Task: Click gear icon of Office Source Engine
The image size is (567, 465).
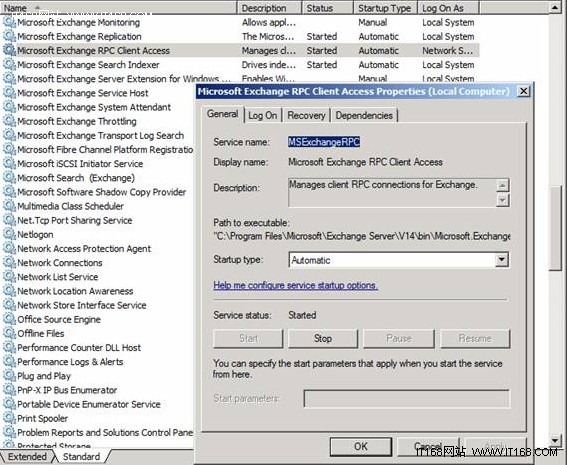Action: click(9, 319)
